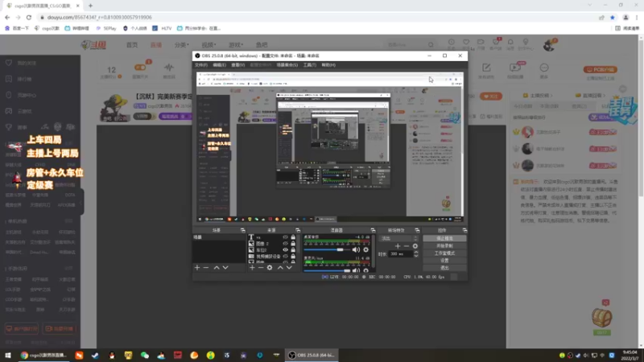Decrease transition duration with down stepper
Viewport: 644px width, 362px height.
(x=416, y=256)
